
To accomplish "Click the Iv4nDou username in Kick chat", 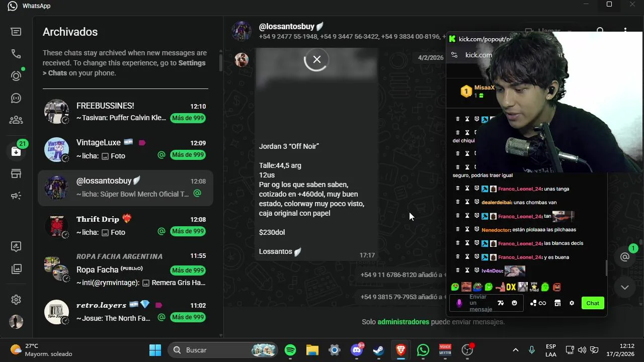I will [x=492, y=270].
